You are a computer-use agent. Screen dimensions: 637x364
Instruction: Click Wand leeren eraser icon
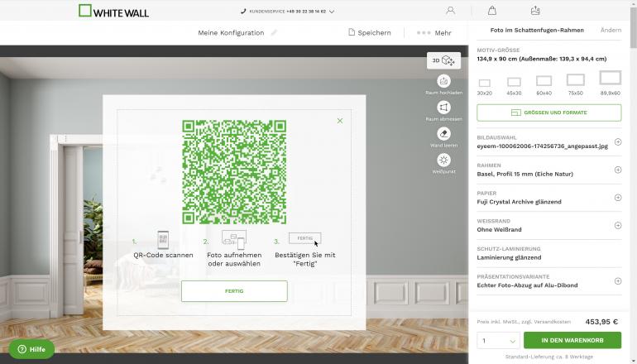coord(443,134)
